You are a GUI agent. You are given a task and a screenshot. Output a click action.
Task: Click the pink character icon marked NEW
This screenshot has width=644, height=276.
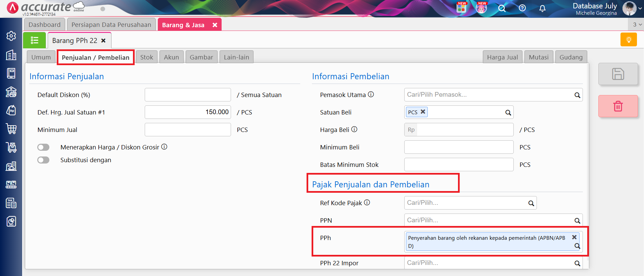click(x=481, y=7)
